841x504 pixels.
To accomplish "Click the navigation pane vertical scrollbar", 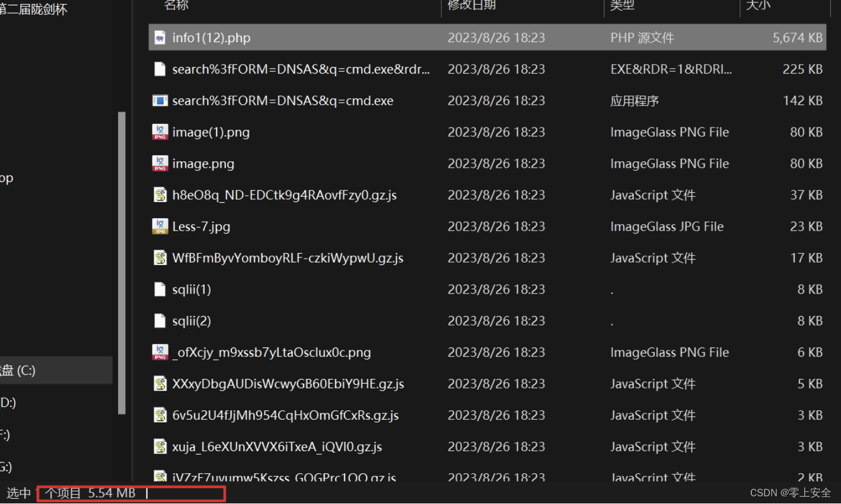I will point(122,263).
